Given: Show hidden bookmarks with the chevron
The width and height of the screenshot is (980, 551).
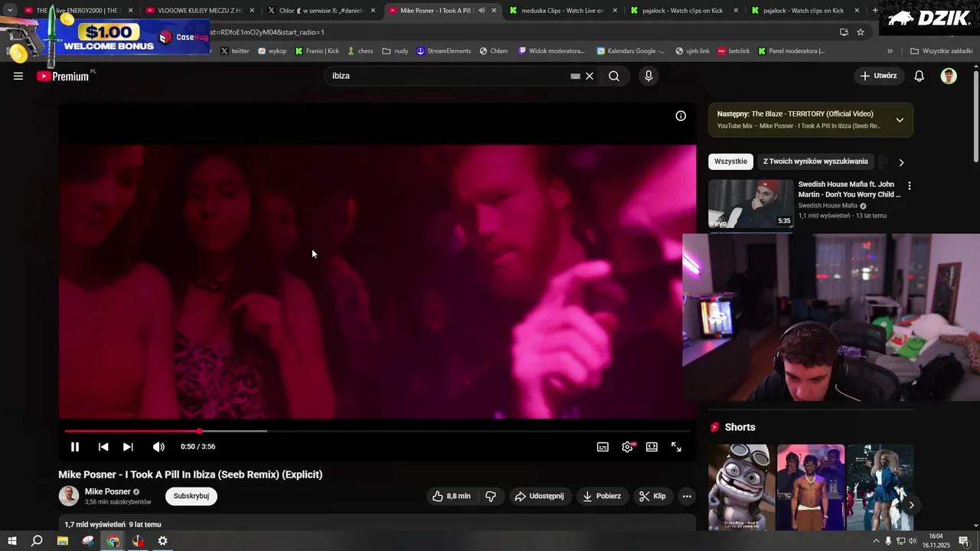Looking at the screenshot, I should pos(890,51).
